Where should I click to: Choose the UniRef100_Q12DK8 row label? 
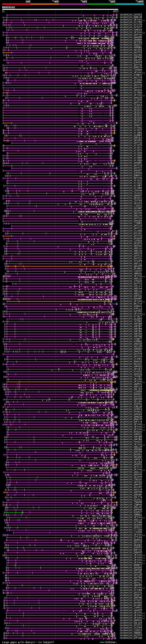[x=131, y=319]
